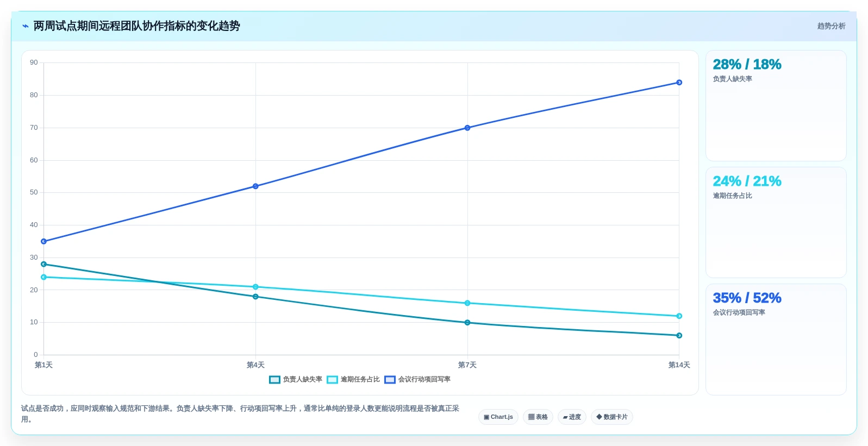Select the 负责人缺失率 data point at 第7天
868x446 pixels.
coord(467,323)
